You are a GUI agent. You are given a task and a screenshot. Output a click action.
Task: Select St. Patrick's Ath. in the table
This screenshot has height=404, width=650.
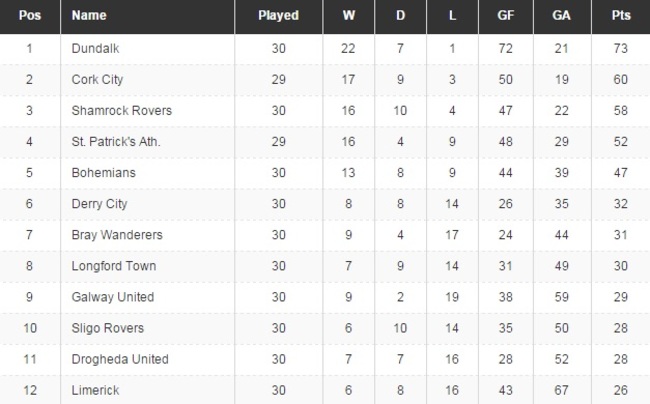click(116, 141)
